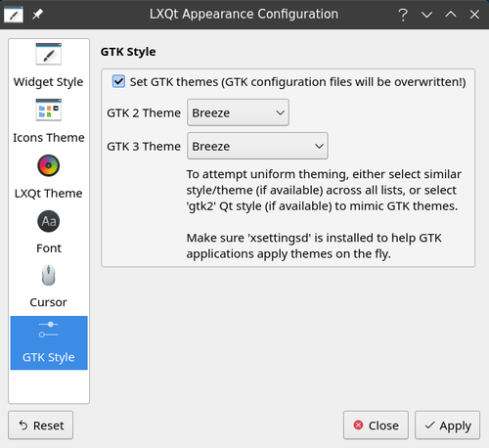Toggle the Set GTK themes checkbox
This screenshot has width=489, height=448.
pyautogui.click(x=118, y=81)
